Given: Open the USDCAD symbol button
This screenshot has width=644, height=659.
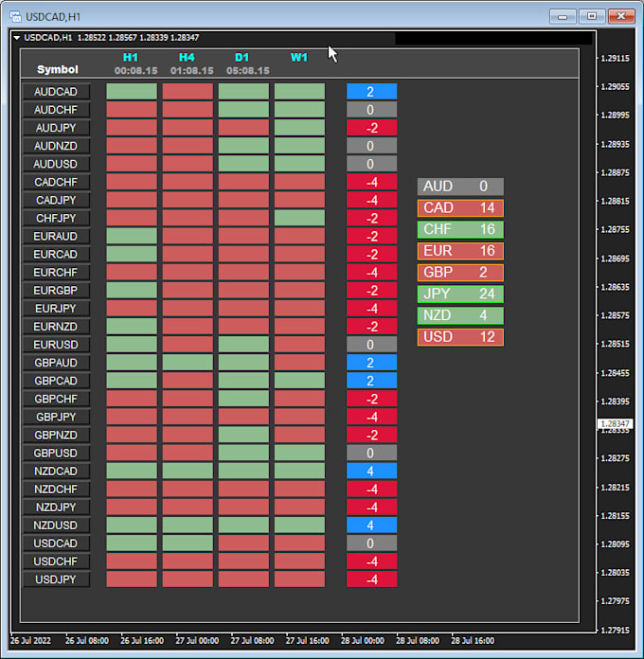Looking at the screenshot, I should [56, 543].
